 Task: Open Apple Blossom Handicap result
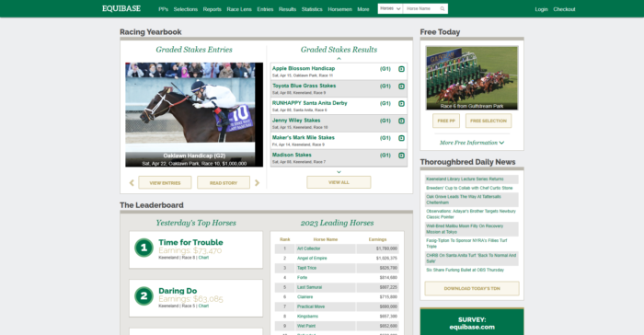pos(304,68)
